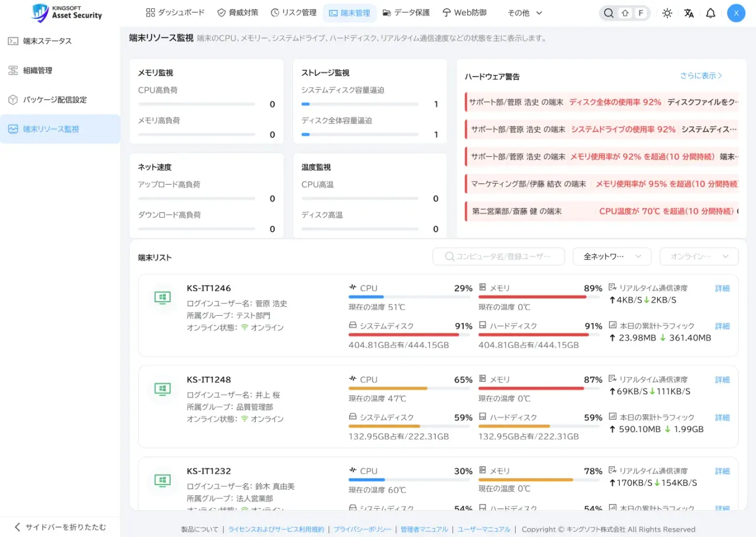The height and width of the screenshot is (537, 756).
Task: Open the ユーザーマニュアル link
Action: (484, 529)
